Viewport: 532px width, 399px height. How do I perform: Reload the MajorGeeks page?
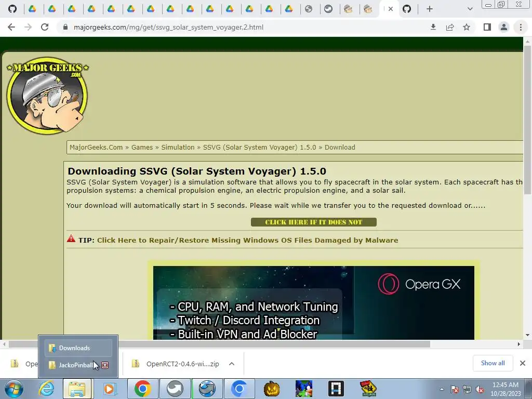tap(45, 27)
